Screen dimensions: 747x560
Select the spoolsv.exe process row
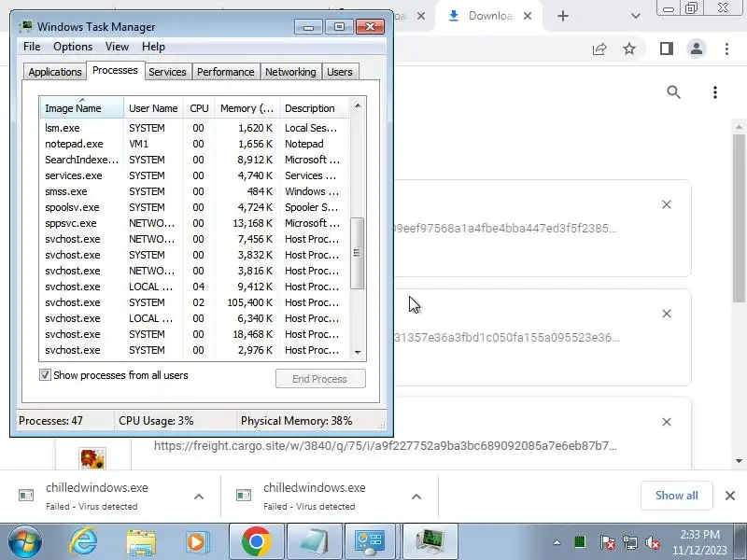[x=195, y=207]
